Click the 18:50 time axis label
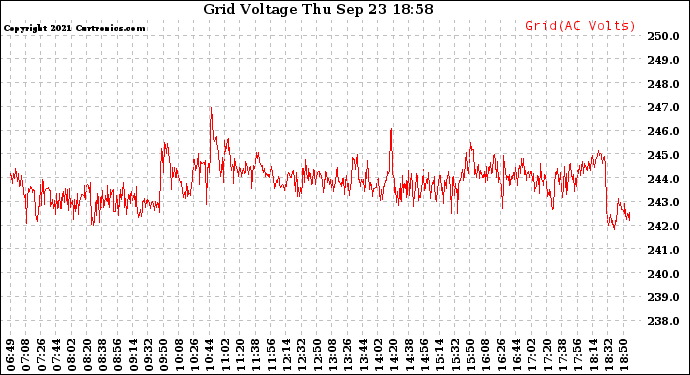This screenshot has width=690, height=375. [x=625, y=355]
